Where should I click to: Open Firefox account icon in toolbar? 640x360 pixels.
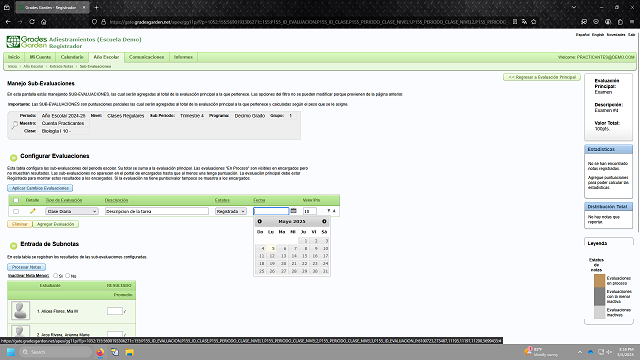pos(608,22)
